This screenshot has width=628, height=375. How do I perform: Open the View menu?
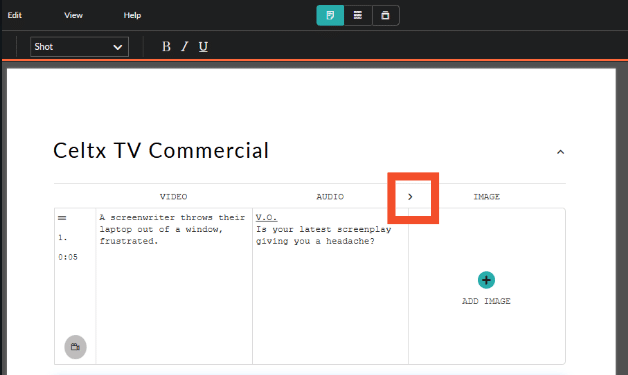pos(73,15)
